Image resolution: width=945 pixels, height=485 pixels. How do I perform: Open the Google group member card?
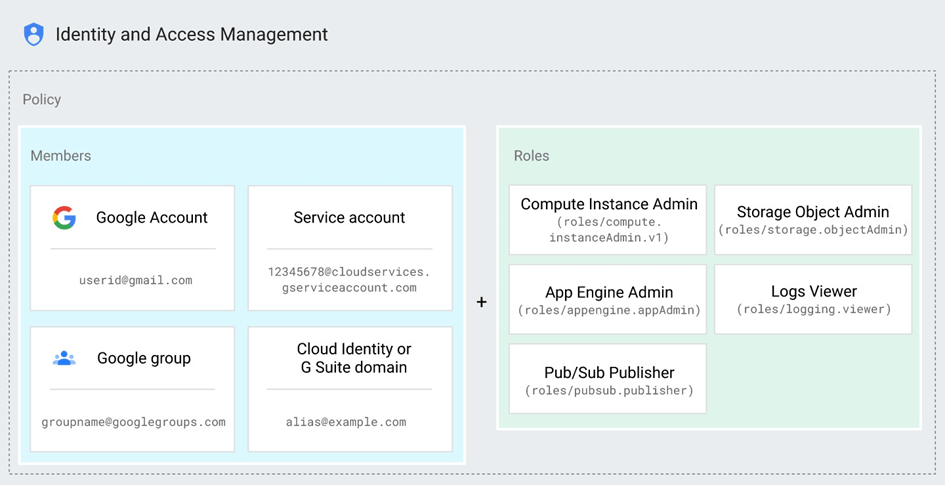[132, 388]
